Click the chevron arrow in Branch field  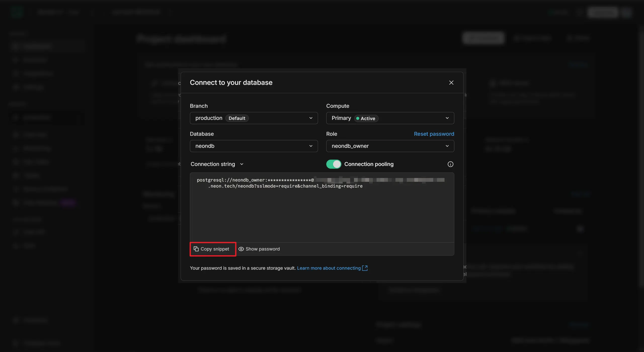[311, 118]
